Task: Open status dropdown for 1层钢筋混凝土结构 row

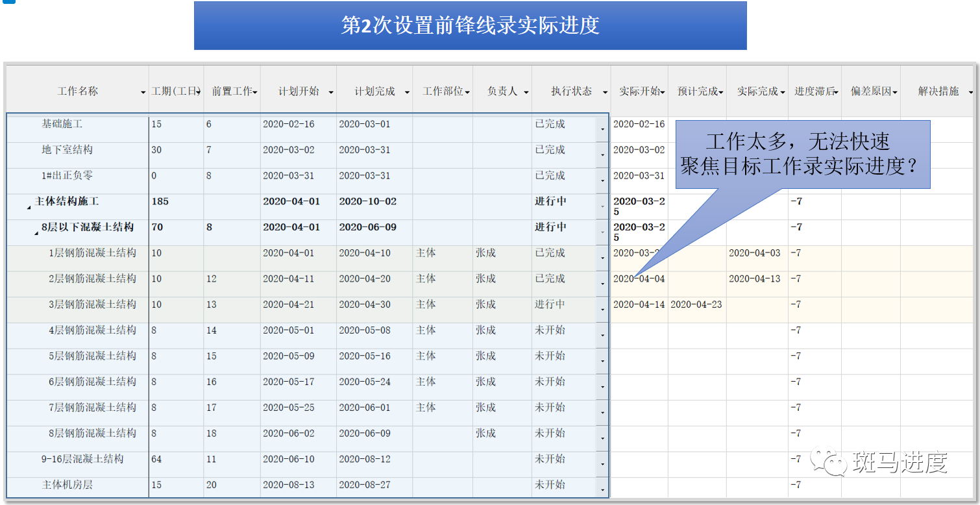Action: coord(602,258)
